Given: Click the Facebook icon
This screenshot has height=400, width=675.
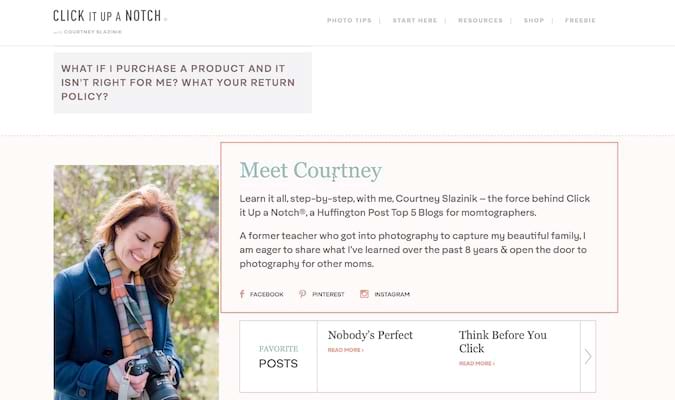Looking at the screenshot, I should coord(242,294).
